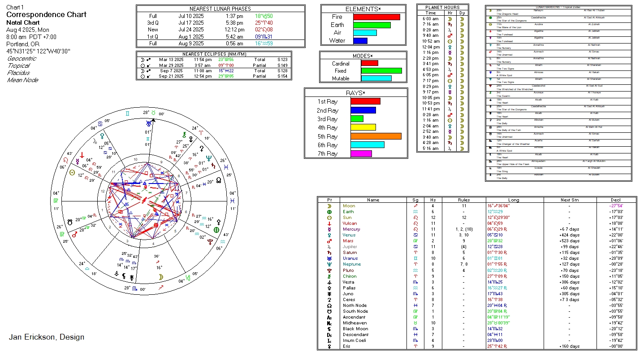Select the orange 5th Ray bar
644x354 pixels.
tap(376, 136)
